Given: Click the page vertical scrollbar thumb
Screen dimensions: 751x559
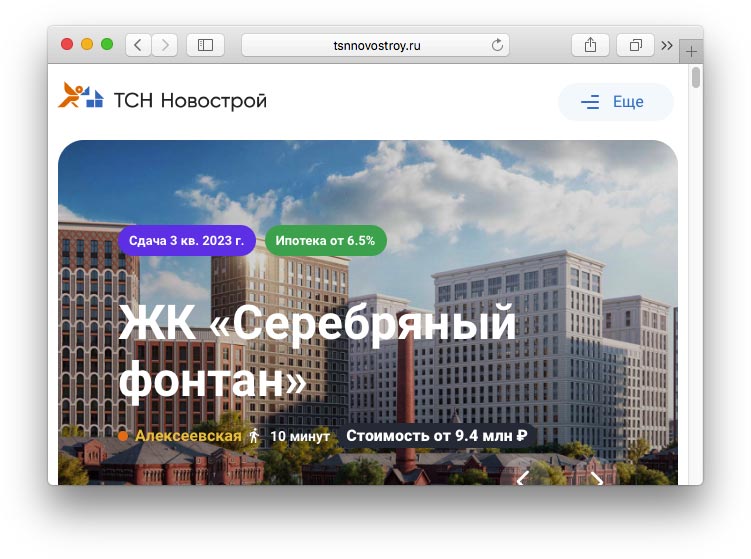Looking at the screenshot, I should pos(696,78).
